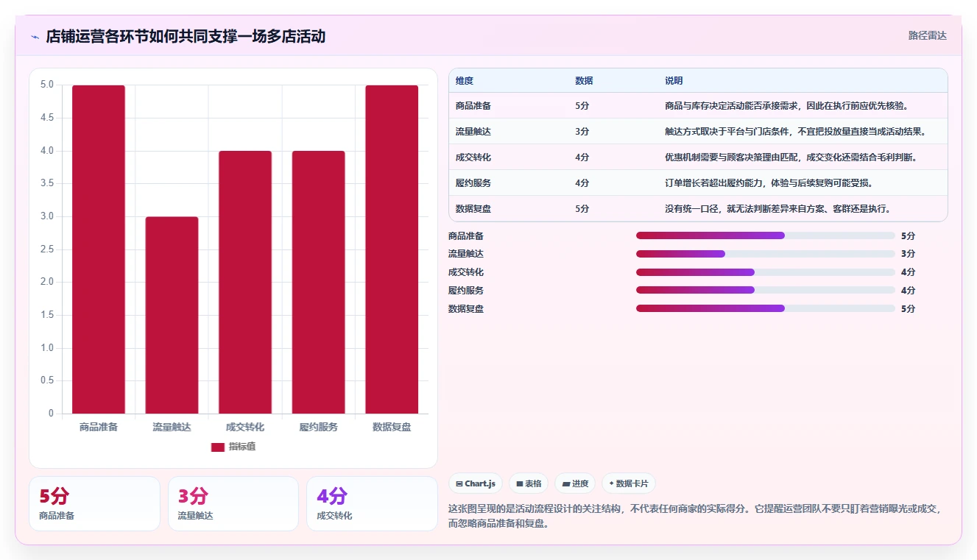Click description starting 没有统一口径
The height and width of the screenshot is (560, 977).
click(778, 209)
